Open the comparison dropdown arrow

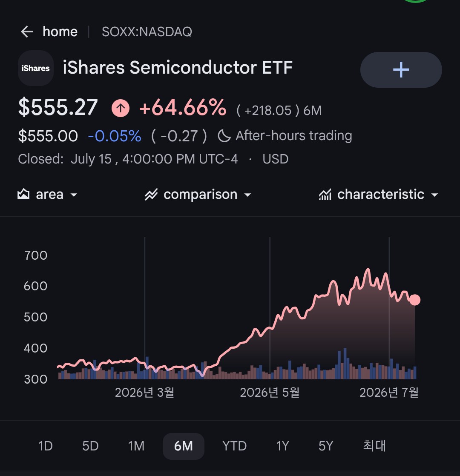click(x=248, y=195)
